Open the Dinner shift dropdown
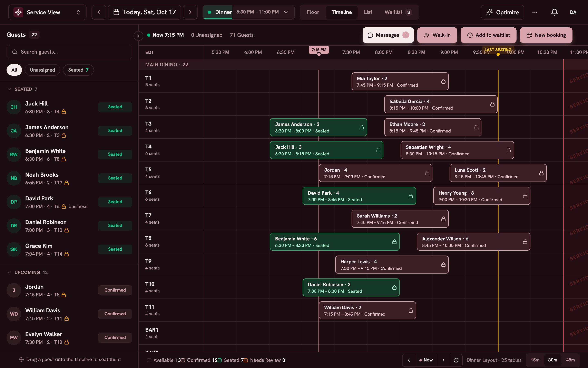Viewport: 588px width, 368px height. coord(248,12)
